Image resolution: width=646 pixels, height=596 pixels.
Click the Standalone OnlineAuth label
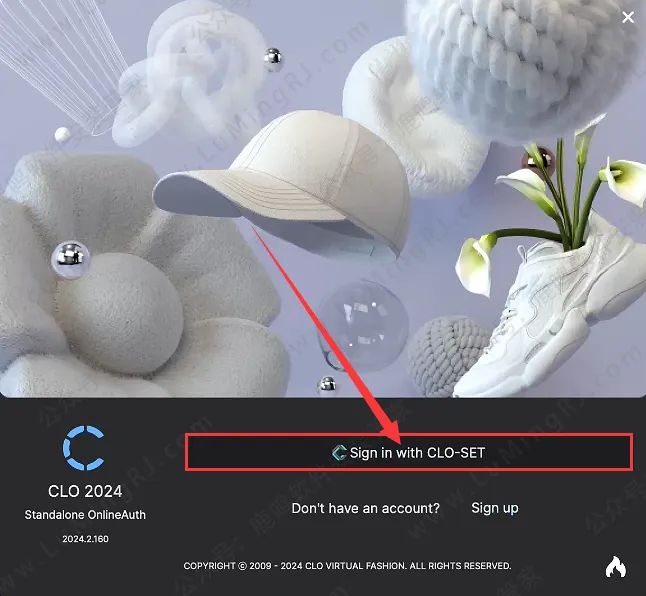[x=85, y=515]
